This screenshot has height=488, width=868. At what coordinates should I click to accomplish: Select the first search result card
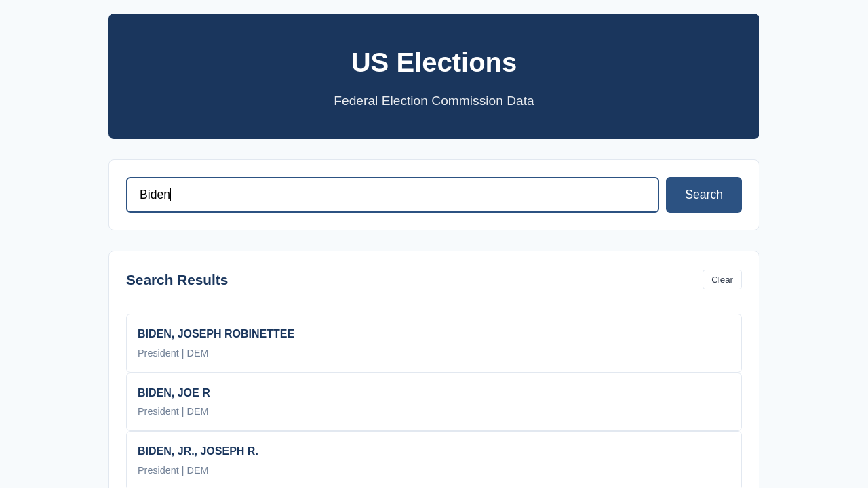point(434,343)
